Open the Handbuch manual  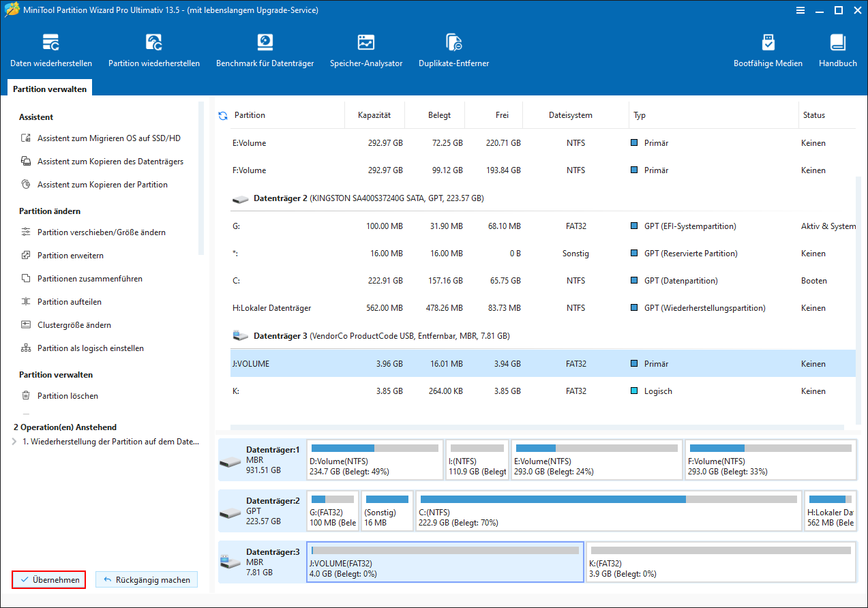coord(837,50)
